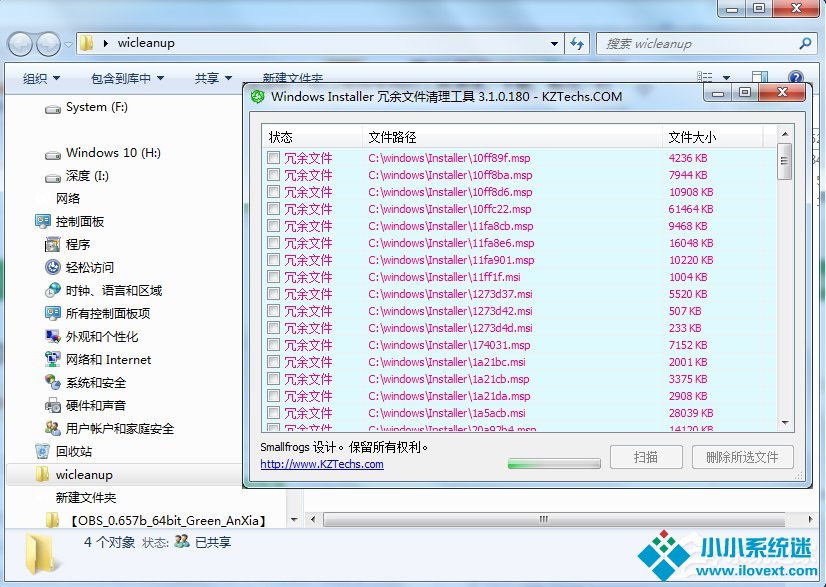Select 新建文件夹 in the navigation tree

click(x=86, y=497)
